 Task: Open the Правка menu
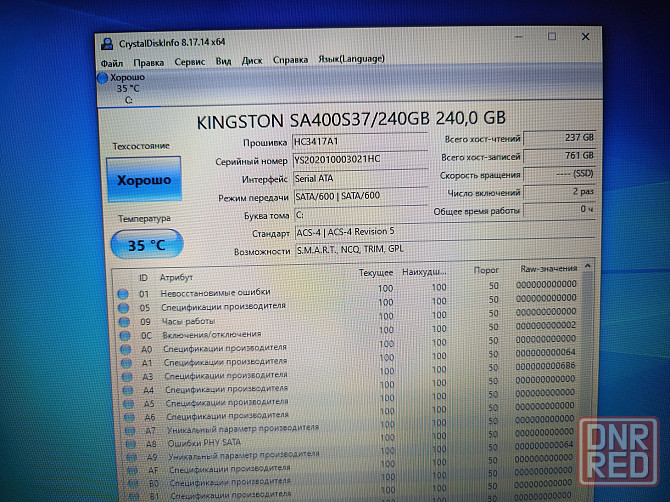tap(148, 62)
